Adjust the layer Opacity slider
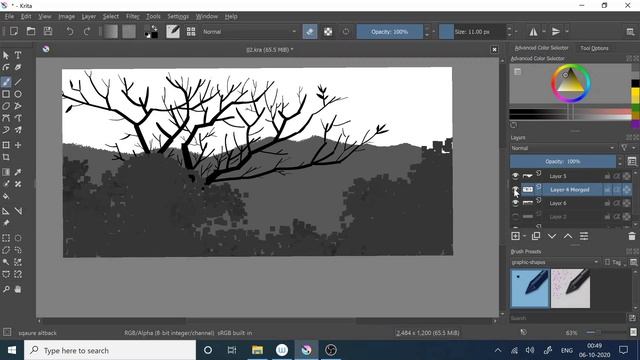 tap(563, 161)
